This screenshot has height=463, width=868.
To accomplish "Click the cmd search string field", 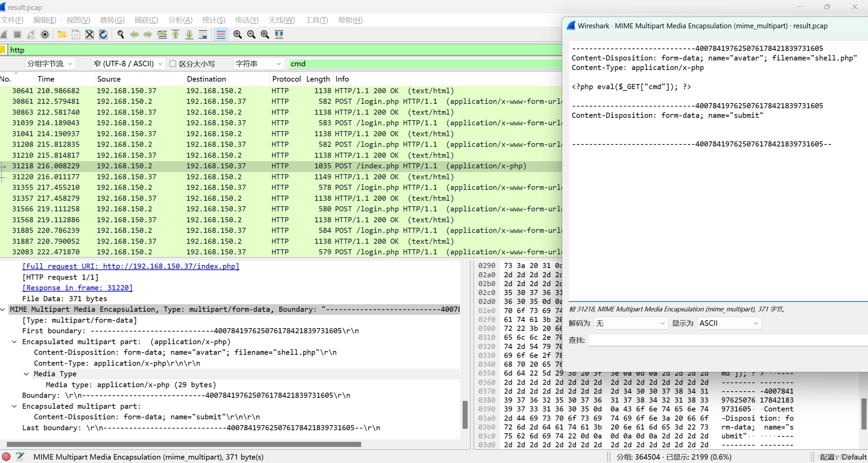I will (425, 64).
